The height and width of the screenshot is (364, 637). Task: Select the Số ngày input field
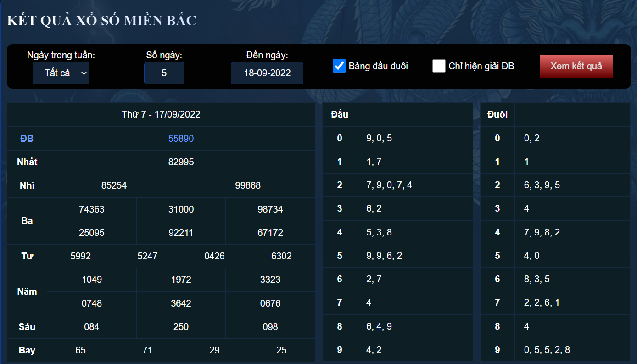click(x=164, y=73)
